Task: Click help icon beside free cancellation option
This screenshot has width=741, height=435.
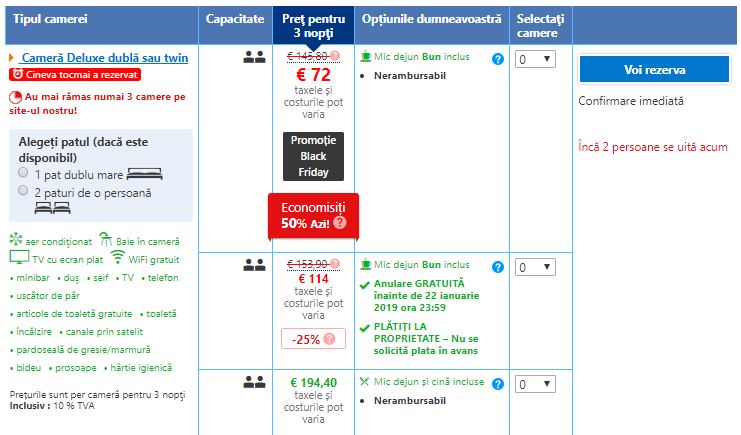Action: pos(497,267)
